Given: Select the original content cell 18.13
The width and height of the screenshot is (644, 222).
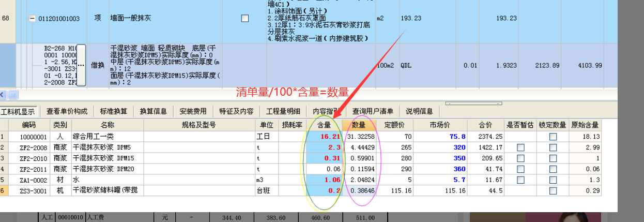Looking at the screenshot, I should (x=585, y=137).
